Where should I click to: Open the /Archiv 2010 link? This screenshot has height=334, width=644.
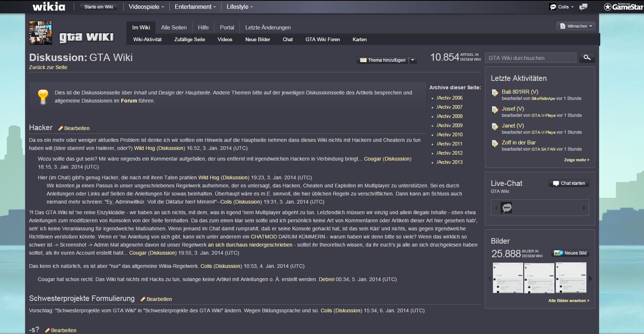450,134
